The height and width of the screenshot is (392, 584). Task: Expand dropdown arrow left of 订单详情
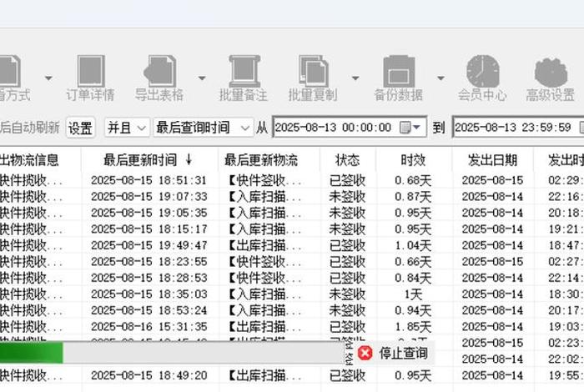point(48,78)
